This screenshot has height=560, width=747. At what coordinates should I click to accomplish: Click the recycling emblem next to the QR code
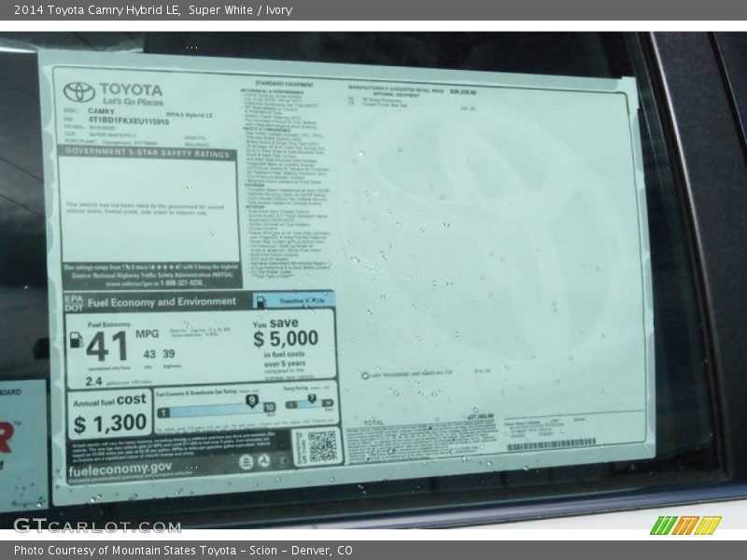(264, 461)
